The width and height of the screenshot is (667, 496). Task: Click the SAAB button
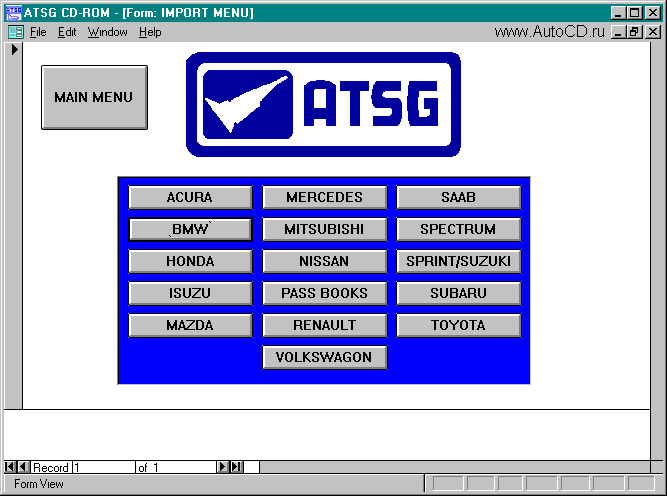coord(459,197)
